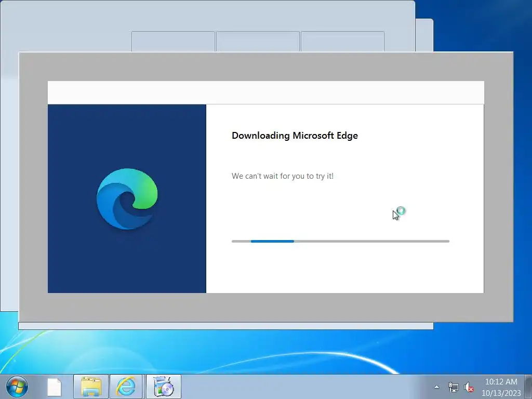Click the download progress bar
532x399 pixels.
[340, 241]
